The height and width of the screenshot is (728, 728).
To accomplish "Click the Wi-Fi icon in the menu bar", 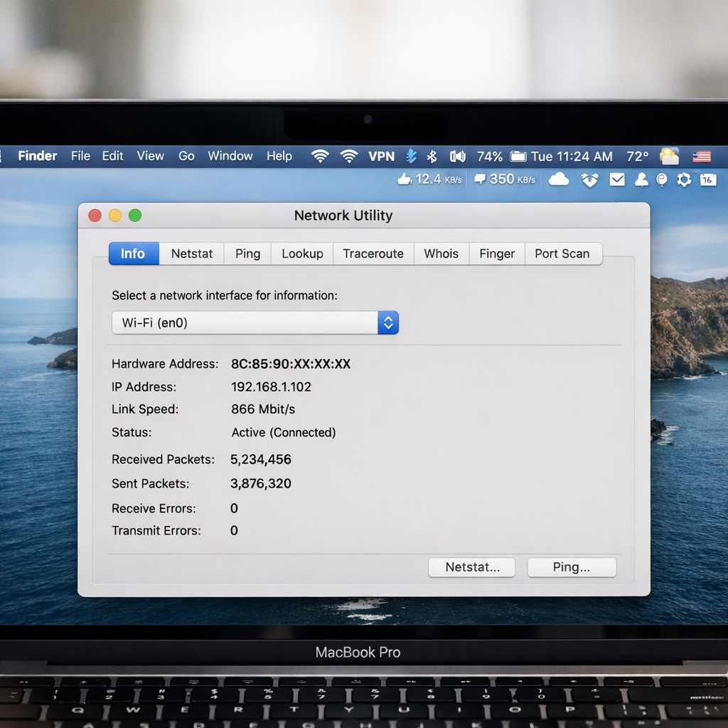I will (320, 156).
